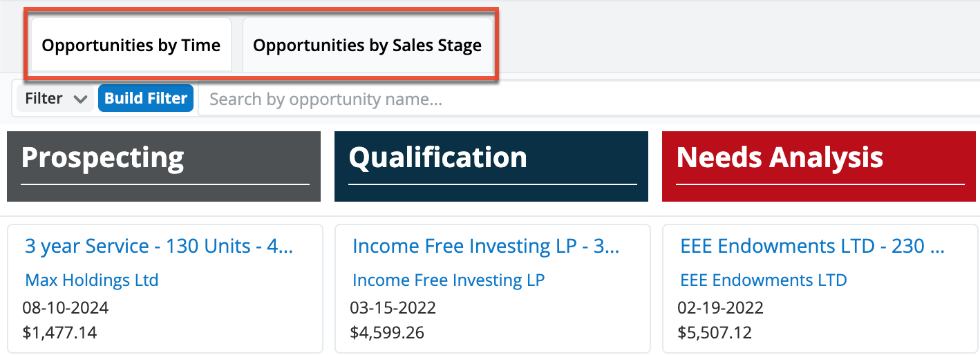Open Max Holdings Ltd account link

point(92,280)
